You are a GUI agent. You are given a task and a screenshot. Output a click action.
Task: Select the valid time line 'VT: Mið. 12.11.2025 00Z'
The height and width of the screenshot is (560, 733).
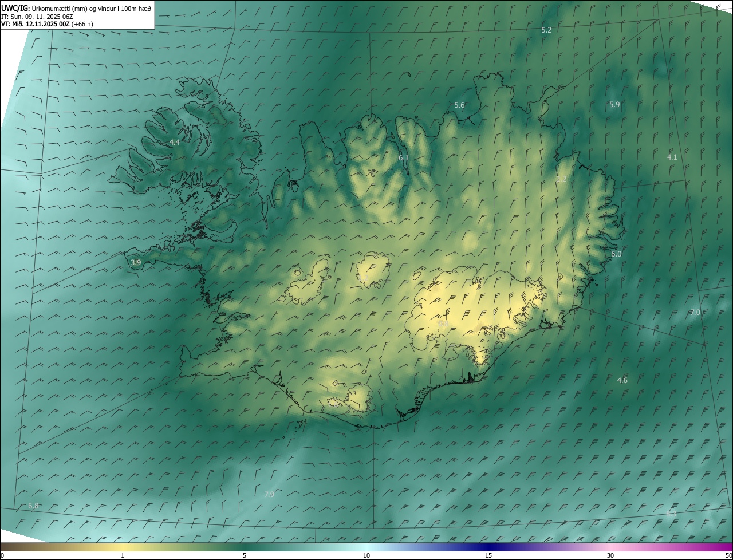pos(36,24)
